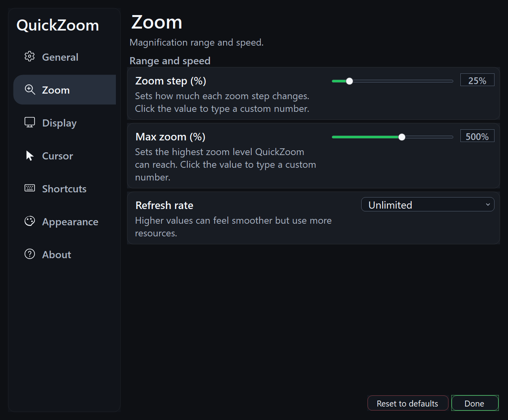Click the Appearance palette icon
508x420 pixels.
[30, 221]
